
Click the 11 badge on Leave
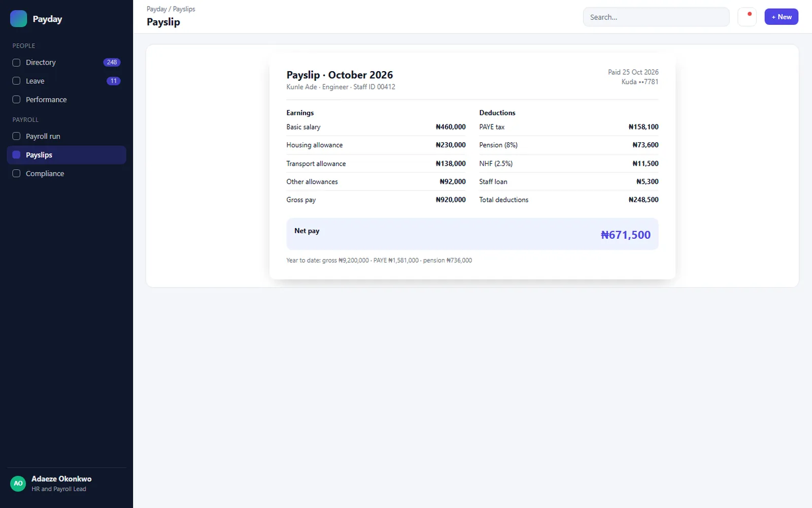point(114,81)
